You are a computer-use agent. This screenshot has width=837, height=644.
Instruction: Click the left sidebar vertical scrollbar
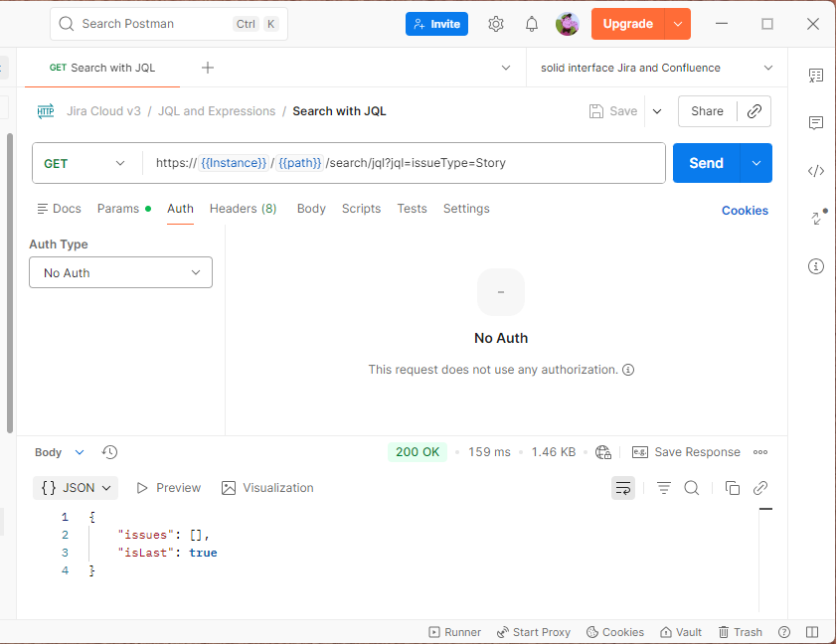pyautogui.click(x=10, y=283)
